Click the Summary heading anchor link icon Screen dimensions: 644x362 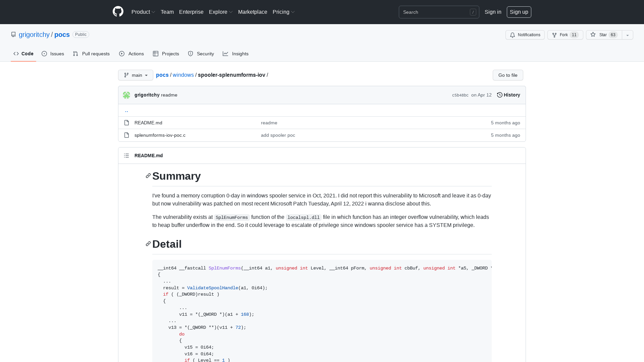tap(148, 176)
